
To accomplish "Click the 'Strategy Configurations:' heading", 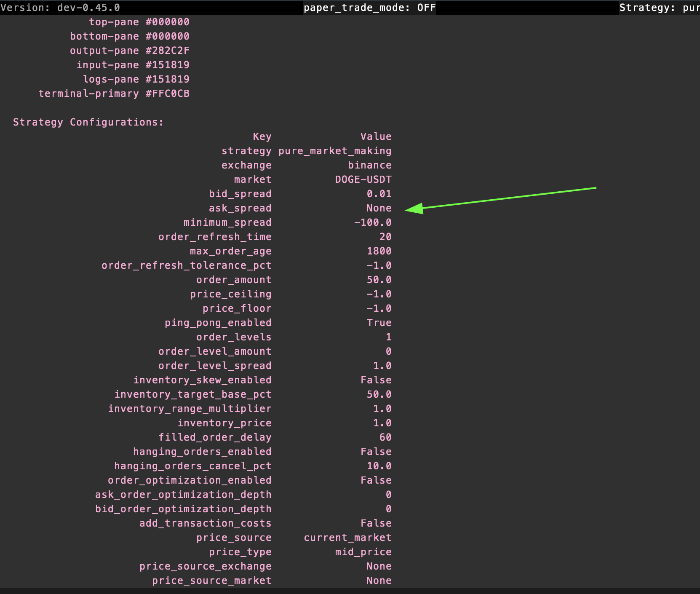I will point(88,122).
